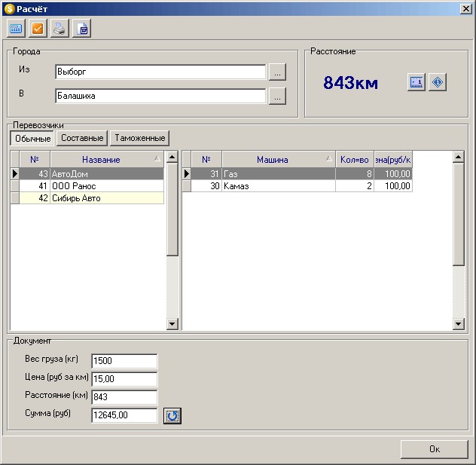Click the 843км distance readout

pyautogui.click(x=351, y=82)
